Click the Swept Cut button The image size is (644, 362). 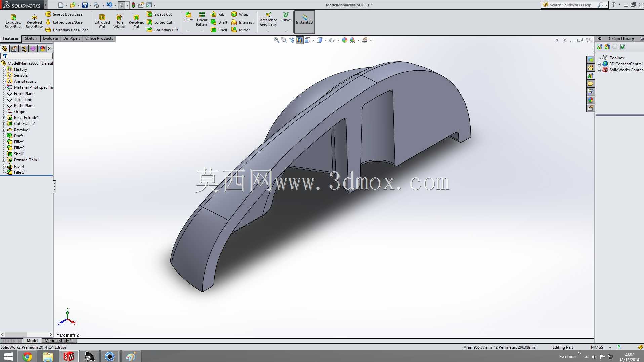[x=159, y=14]
